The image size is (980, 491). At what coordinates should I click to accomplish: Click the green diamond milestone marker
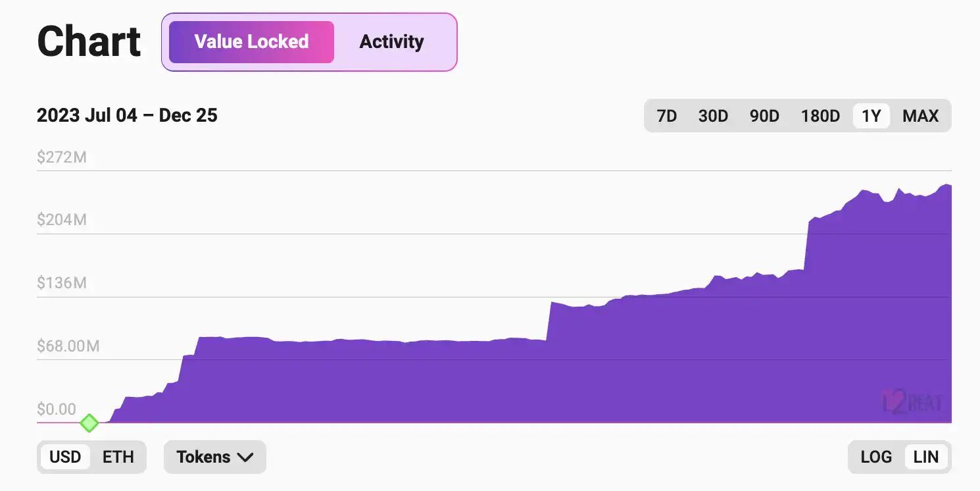(89, 423)
